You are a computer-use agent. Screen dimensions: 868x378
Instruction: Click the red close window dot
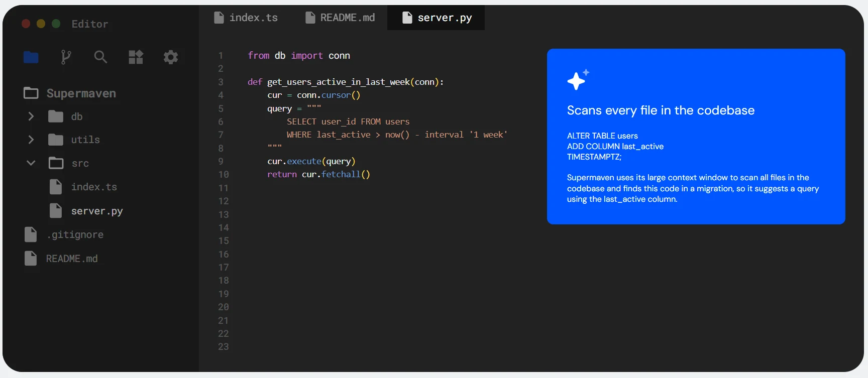[x=26, y=24]
